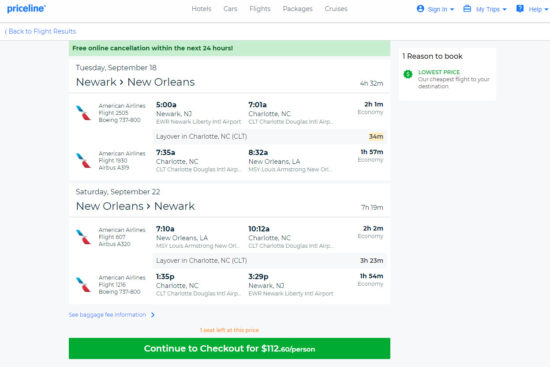This screenshot has height=367, width=550.
Task: Expand the Sign In dropdown arrow
Action: [x=452, y=9]
